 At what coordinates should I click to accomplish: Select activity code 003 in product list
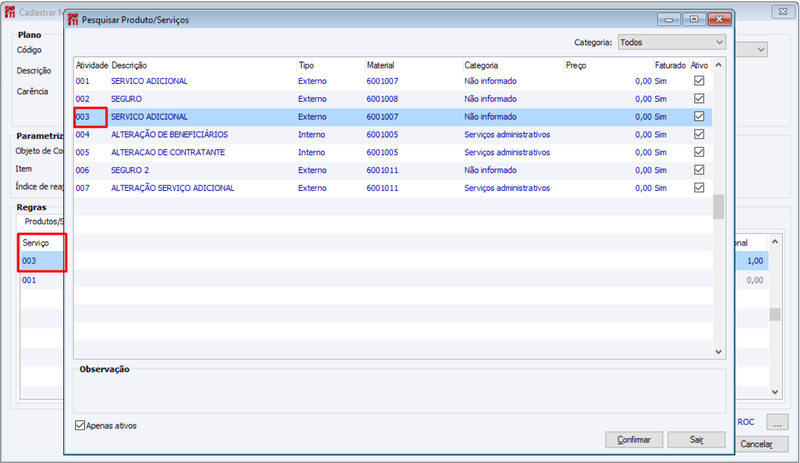(82, 116)
